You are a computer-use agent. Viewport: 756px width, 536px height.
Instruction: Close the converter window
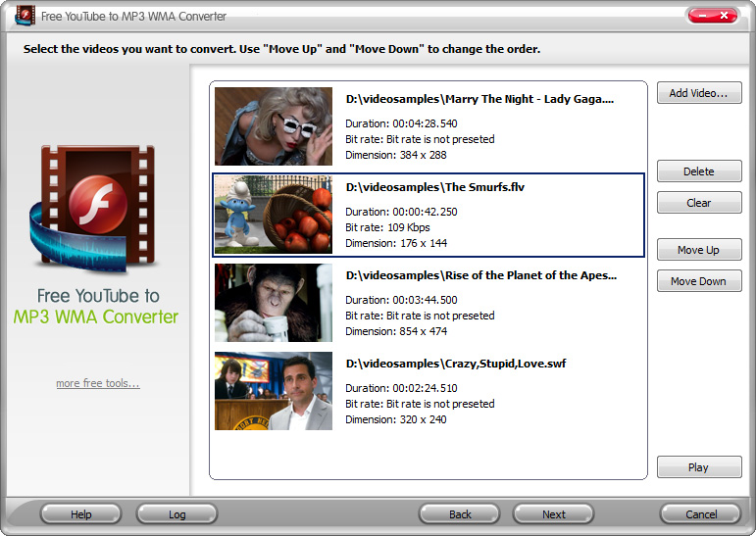click(724, 16)
